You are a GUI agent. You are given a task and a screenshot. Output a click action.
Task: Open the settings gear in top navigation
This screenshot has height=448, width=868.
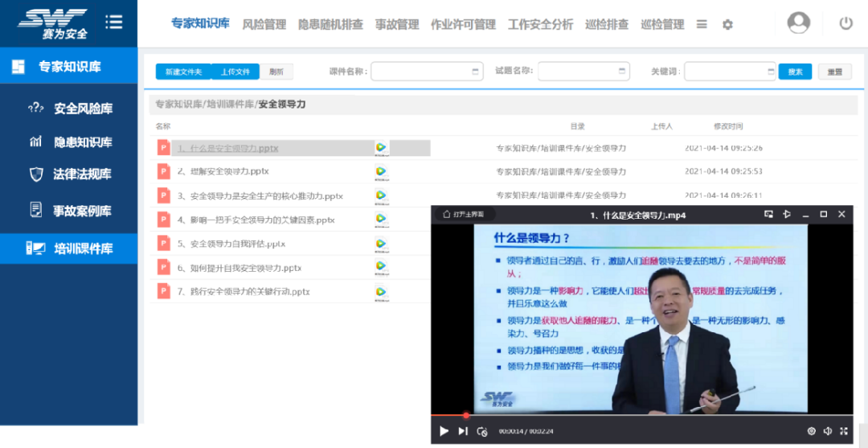pos(727,25)
